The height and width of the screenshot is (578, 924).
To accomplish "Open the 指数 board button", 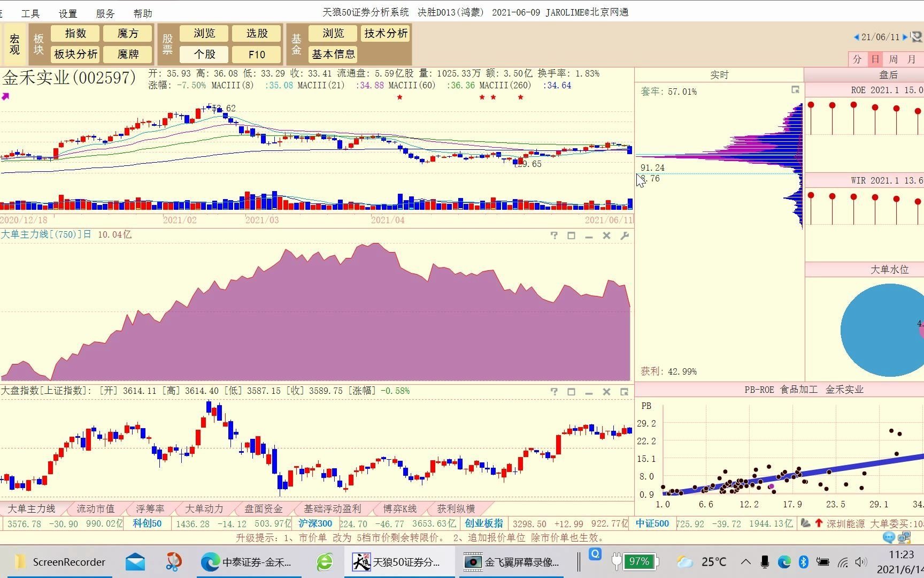I will coord(75,33).
